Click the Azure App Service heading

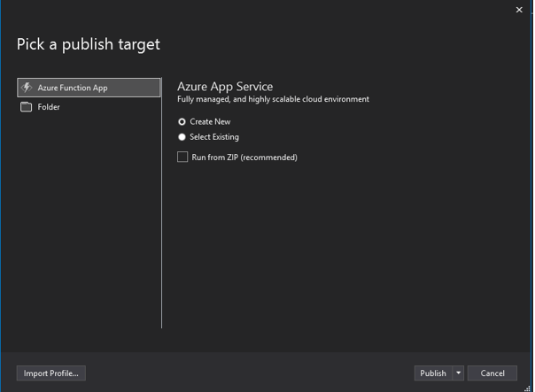tap(225, 87)
